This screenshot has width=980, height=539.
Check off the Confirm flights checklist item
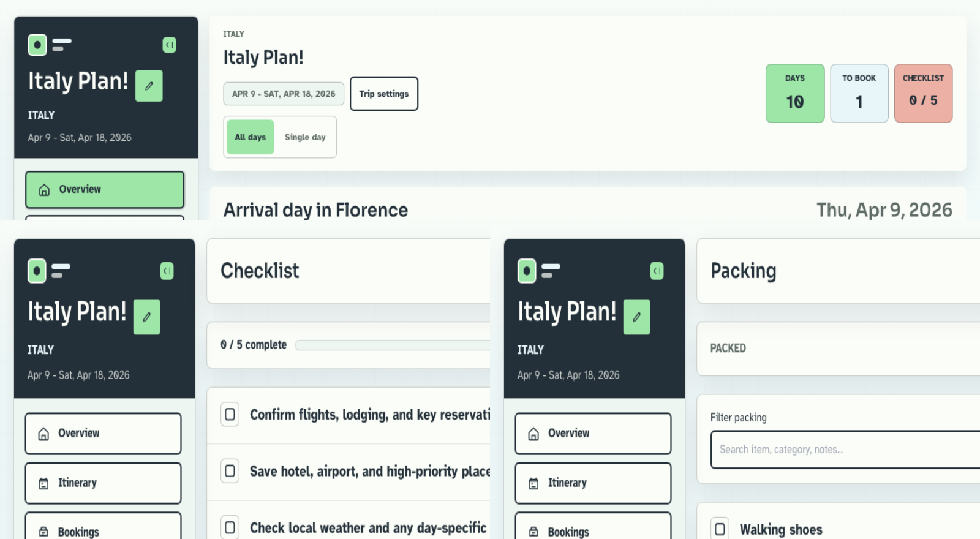230,414
